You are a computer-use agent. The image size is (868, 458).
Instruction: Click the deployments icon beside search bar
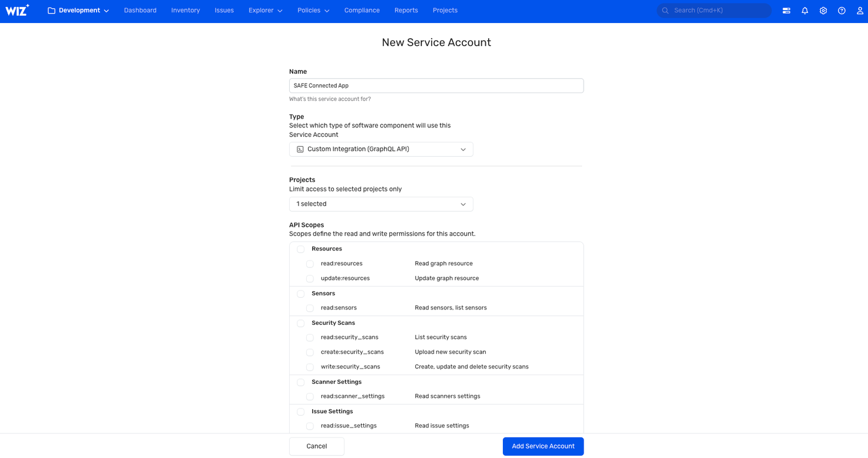[x=786, y=11]
